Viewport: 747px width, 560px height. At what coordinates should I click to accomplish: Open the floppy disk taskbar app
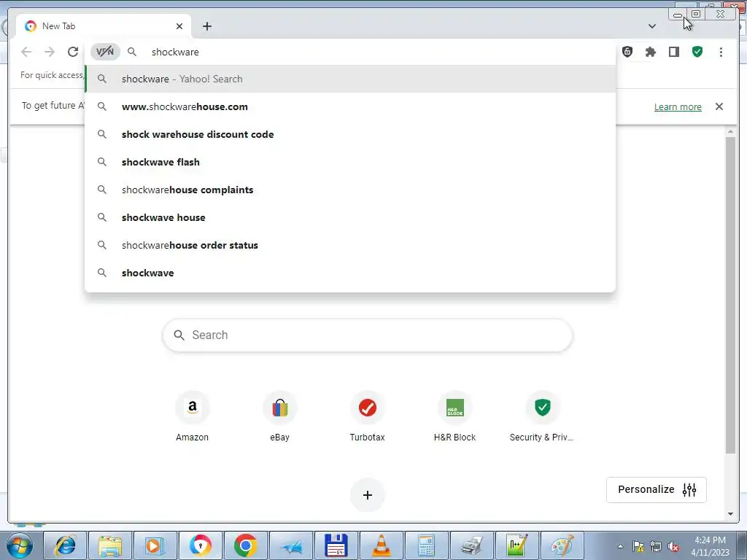pos(336,545)
